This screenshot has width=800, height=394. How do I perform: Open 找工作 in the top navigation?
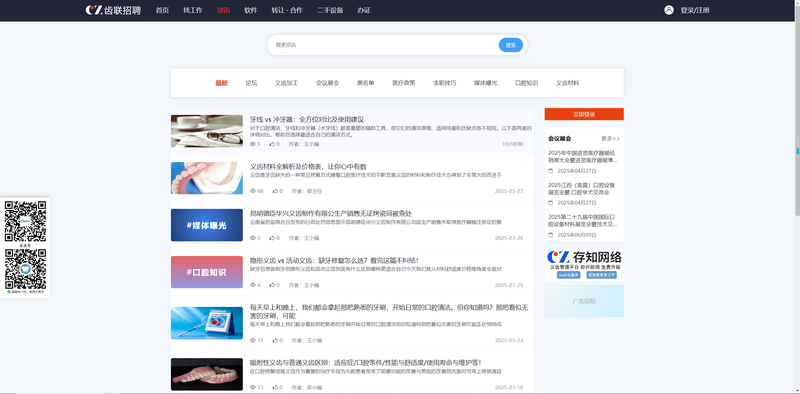tap(193, 10)
